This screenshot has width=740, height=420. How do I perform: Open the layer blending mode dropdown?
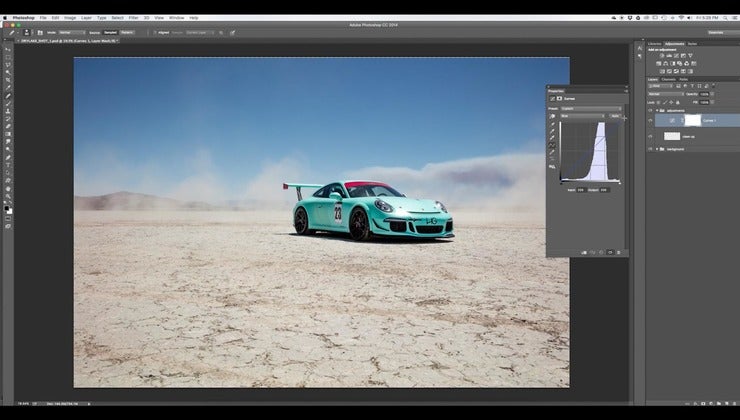coord(666,94)
